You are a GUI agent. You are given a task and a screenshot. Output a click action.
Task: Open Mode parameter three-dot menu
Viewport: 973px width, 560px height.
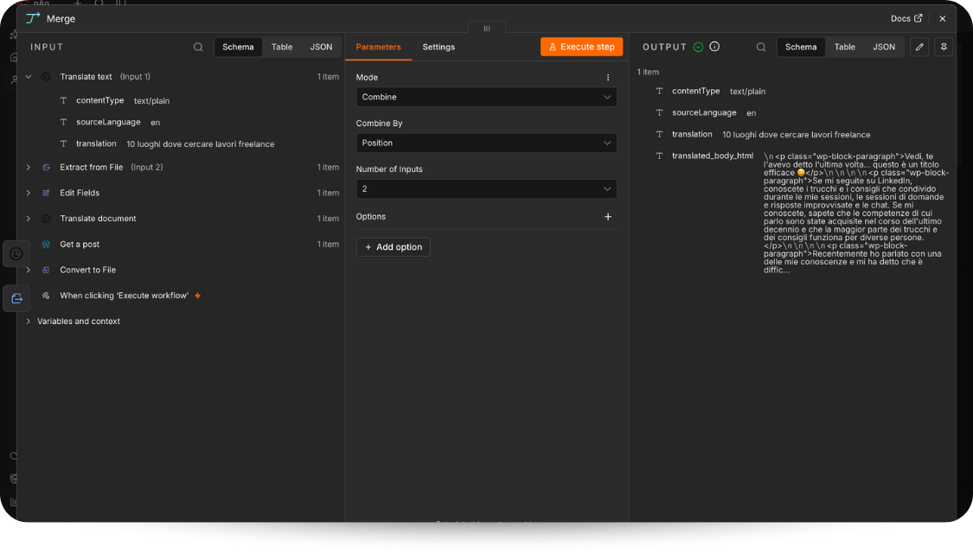(x=608, y=78)
